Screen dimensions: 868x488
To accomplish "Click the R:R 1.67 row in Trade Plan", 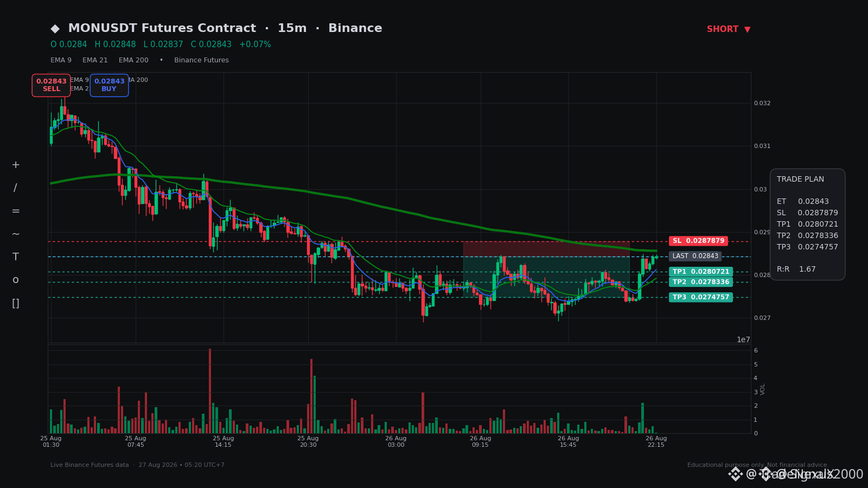I will (x=796, y=269).
